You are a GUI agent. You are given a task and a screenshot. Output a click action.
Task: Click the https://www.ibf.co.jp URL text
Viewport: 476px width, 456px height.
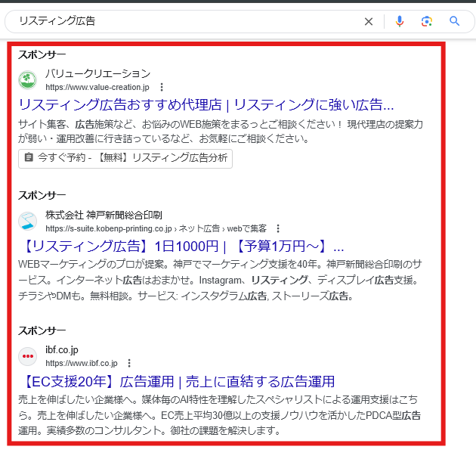point(82,364)
